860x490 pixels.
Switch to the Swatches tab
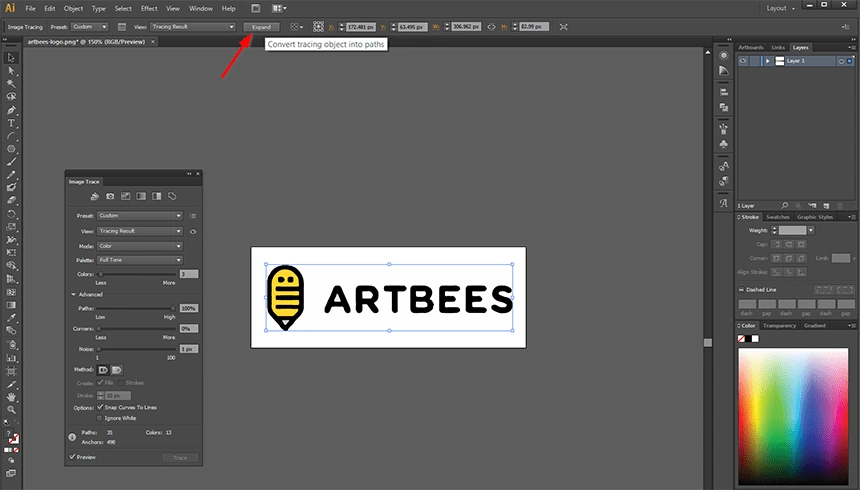[780, 217]
